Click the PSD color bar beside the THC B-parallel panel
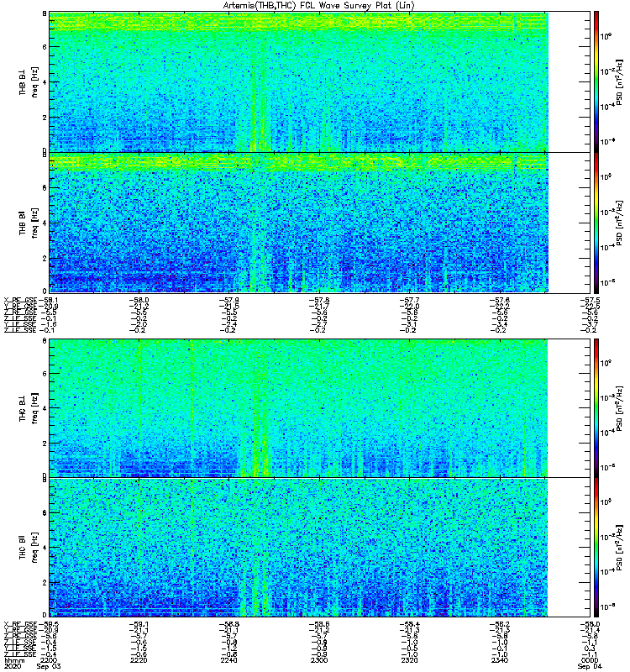The height and width of the screenshot is (672, 630). coord(596,548)
